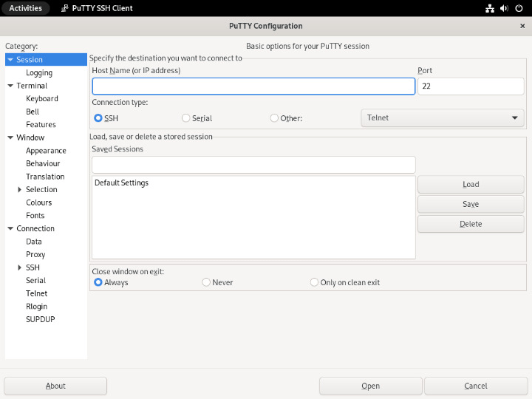Expand the Selection category triangle
This screenshot has width=532, height=399.
(x=20, y=190)
